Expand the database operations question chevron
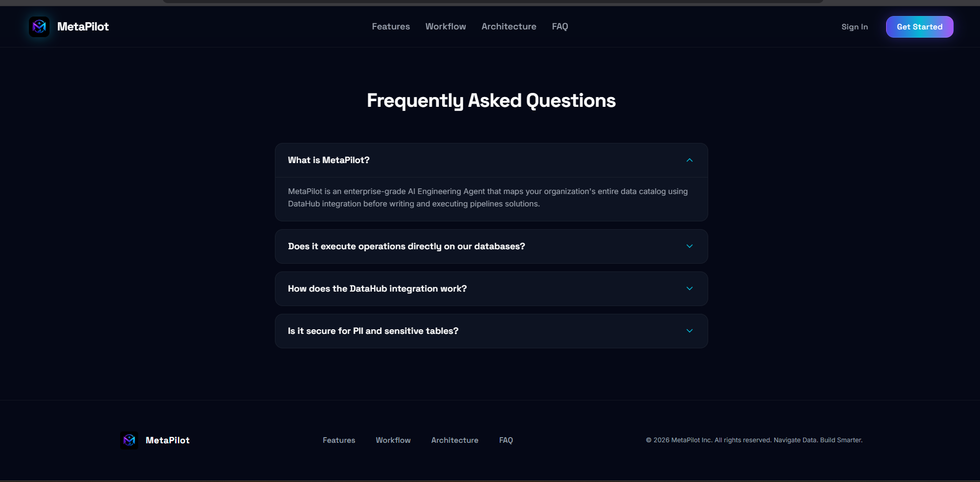The width and height of the screenshot is (980, 482). pyautogui.click(x=690, y=246)
